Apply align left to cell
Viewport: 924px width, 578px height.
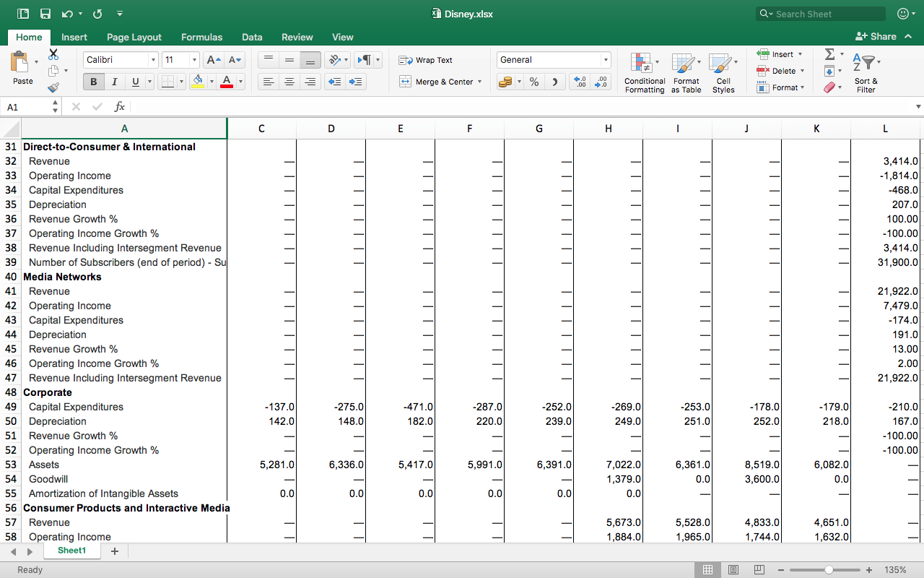pos(269,82)
